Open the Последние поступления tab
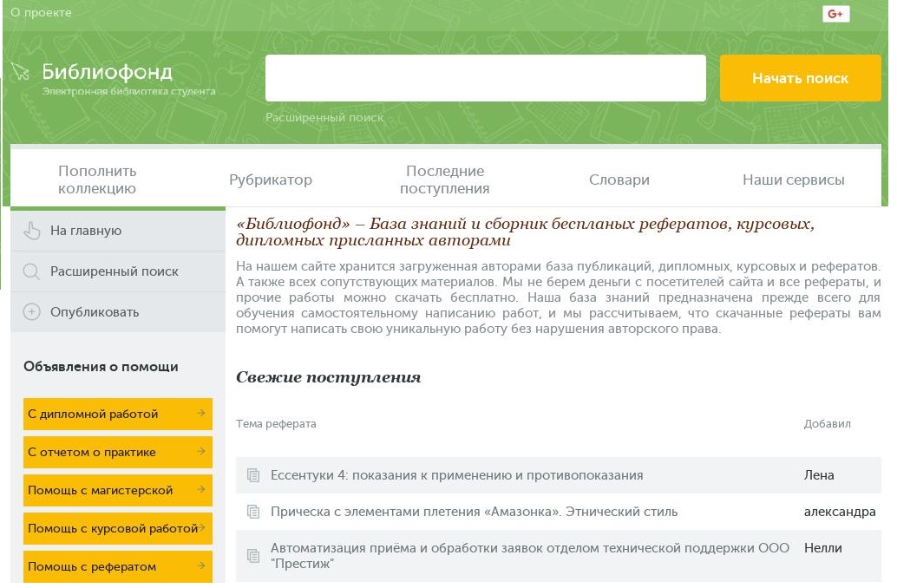Viewport: 897px width, 588px height. click(444, 180)
